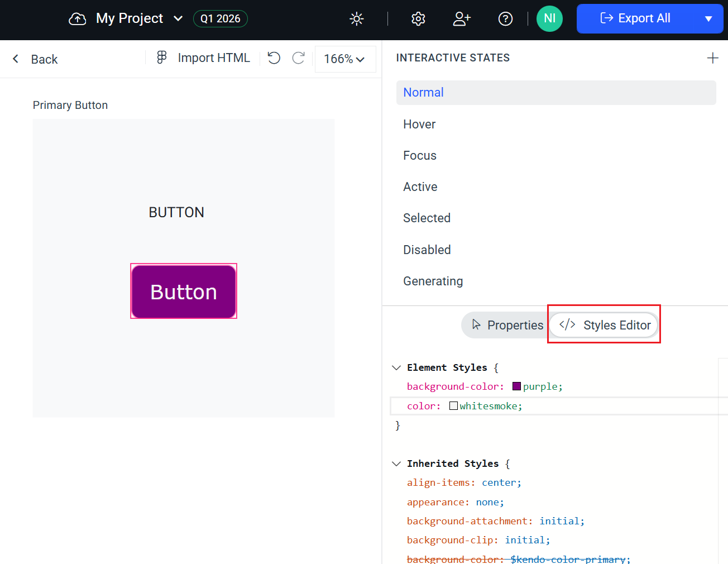
Task: Click the purple background-color swatch
Action: (x=516, y=386)
